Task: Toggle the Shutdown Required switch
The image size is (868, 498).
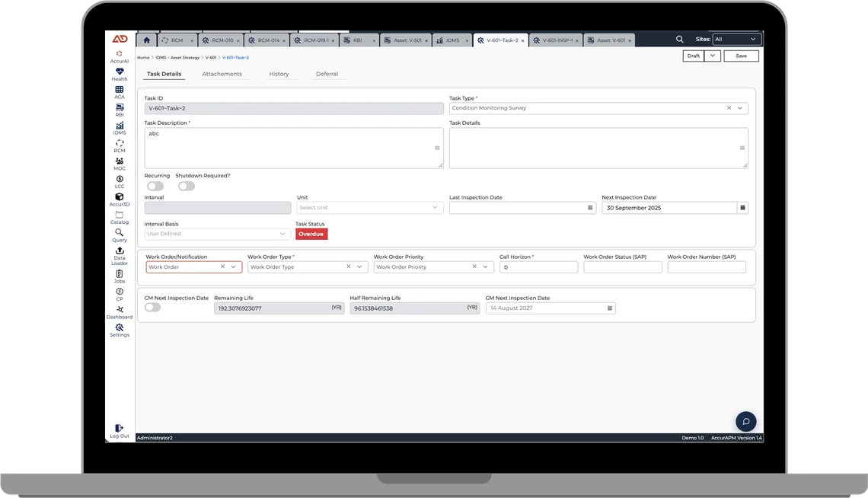Action: tap(187, 186)
